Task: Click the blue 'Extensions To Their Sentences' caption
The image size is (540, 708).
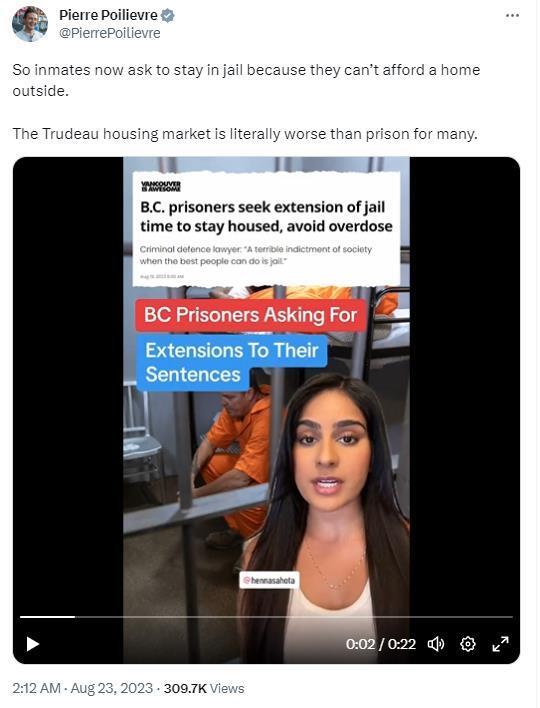Action: pyautogui.click(x=232, y=363)
